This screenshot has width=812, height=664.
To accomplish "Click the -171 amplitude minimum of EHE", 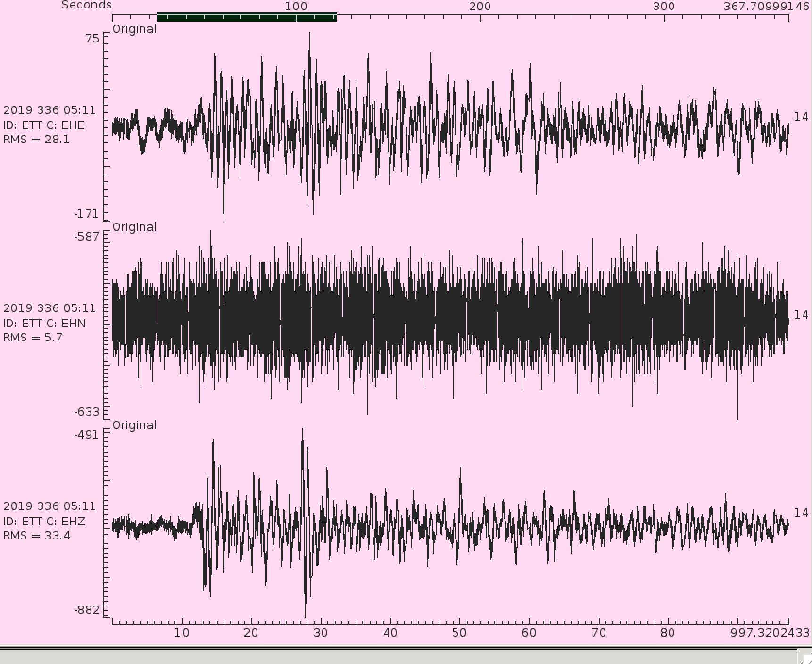I will pos(86,214).
